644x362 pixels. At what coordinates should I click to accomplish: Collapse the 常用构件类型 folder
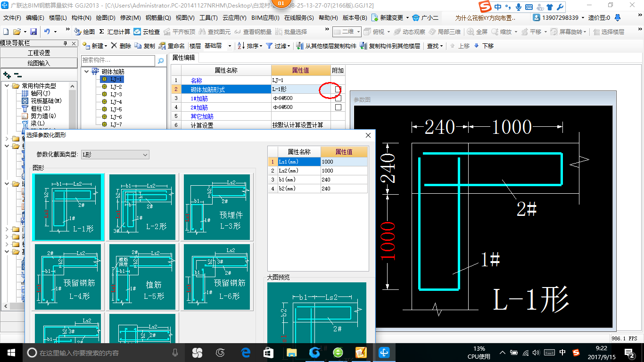(x=7, y=86)
